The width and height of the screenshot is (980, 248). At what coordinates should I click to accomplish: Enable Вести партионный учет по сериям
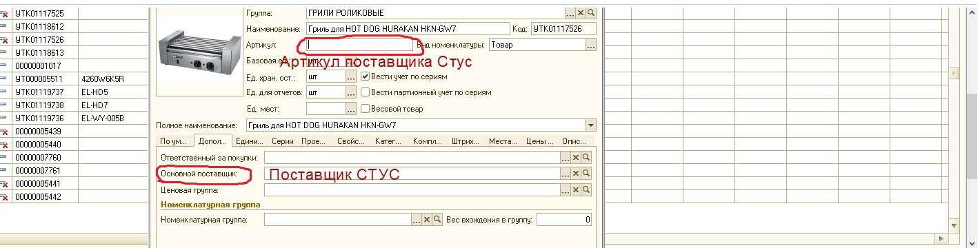pos(366,92)
